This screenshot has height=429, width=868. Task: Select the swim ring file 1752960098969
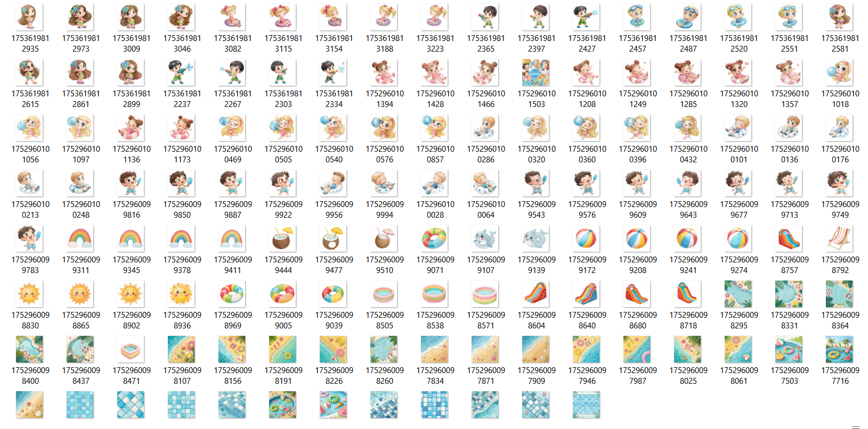coord(232,294)
